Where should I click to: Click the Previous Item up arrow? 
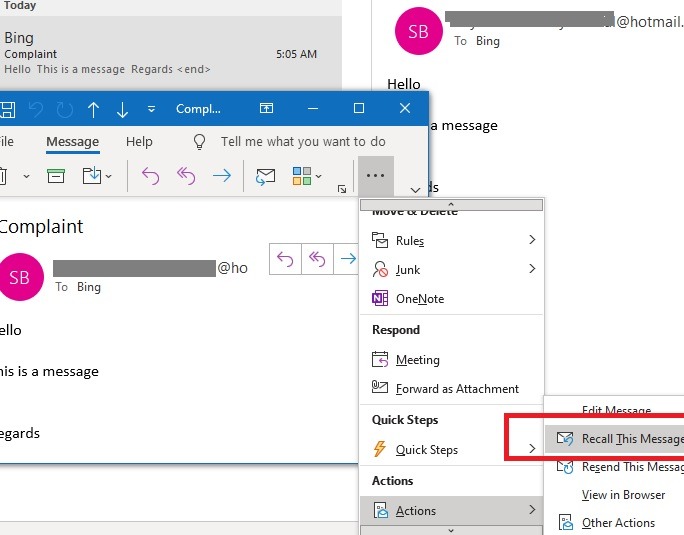(93, 110)
